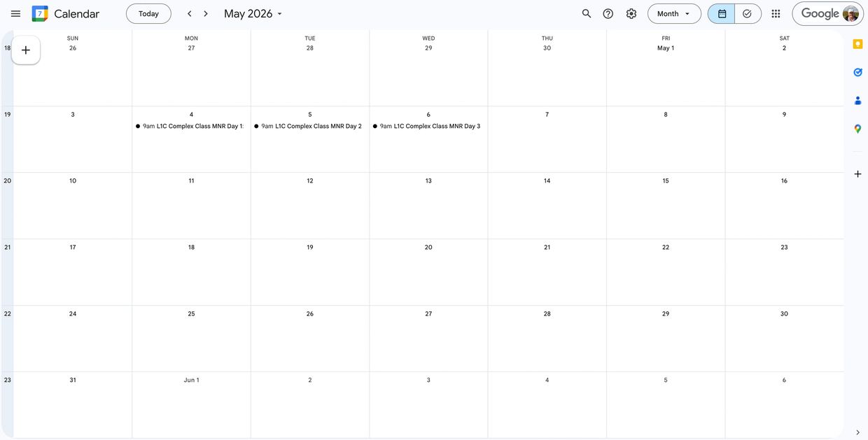Open the Settings gear menu
Screen dimensions: 868x440
(x=631, y=14)
